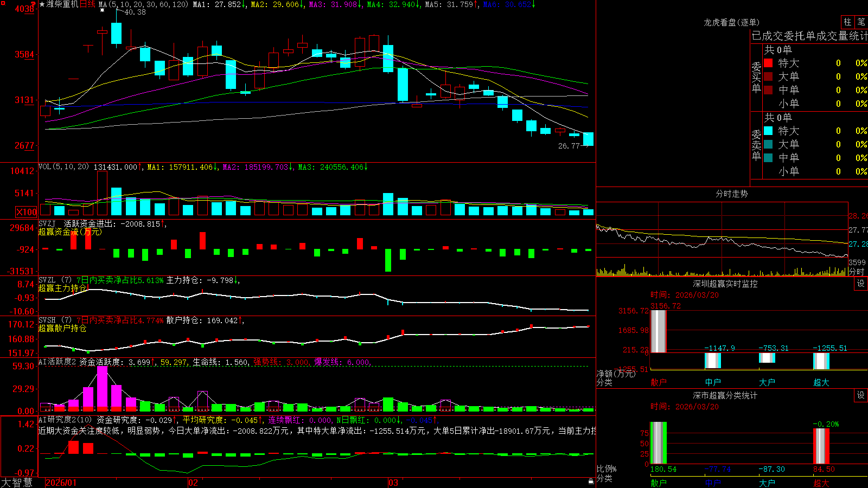Click the 散户持仓: 169.042 readout
Viewport: 868px width, 488px height.
click(x=202, y=320)
